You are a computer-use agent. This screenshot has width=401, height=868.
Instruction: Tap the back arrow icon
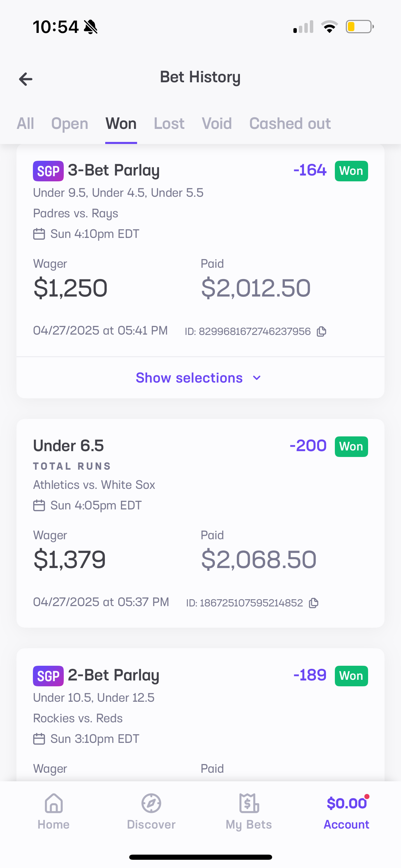(x=26, y=79)
